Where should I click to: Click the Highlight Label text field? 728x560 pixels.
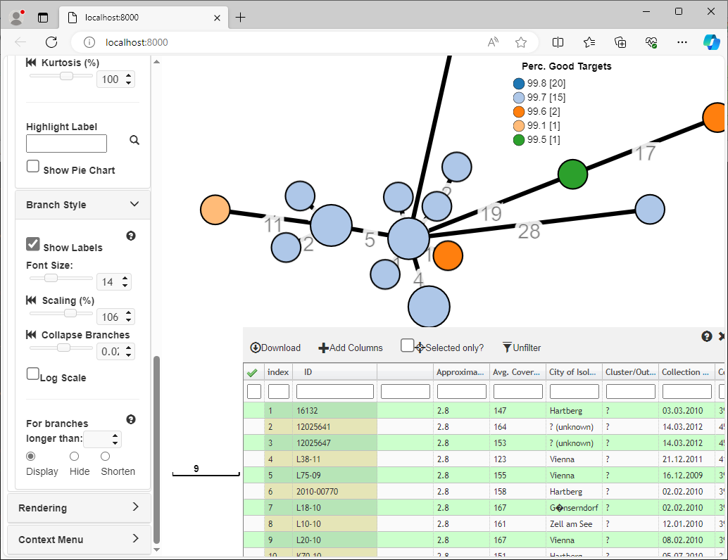click(66, 144)
